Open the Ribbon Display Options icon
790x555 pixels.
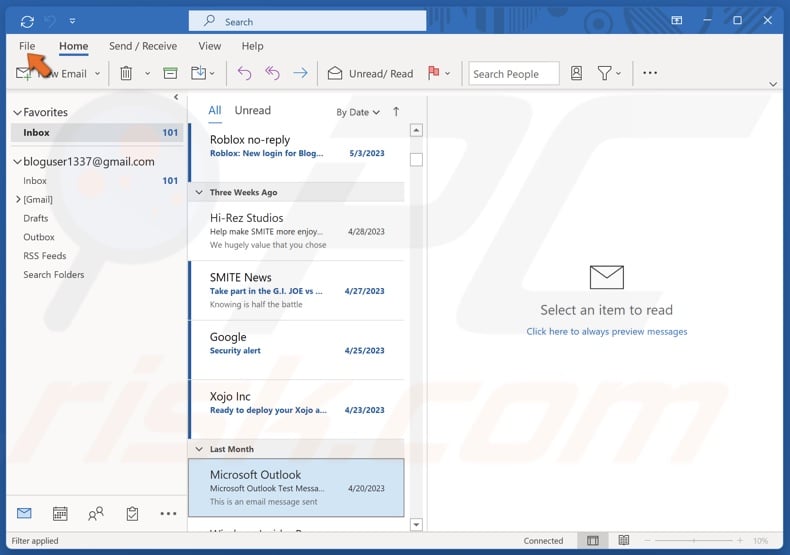[677, 20]
